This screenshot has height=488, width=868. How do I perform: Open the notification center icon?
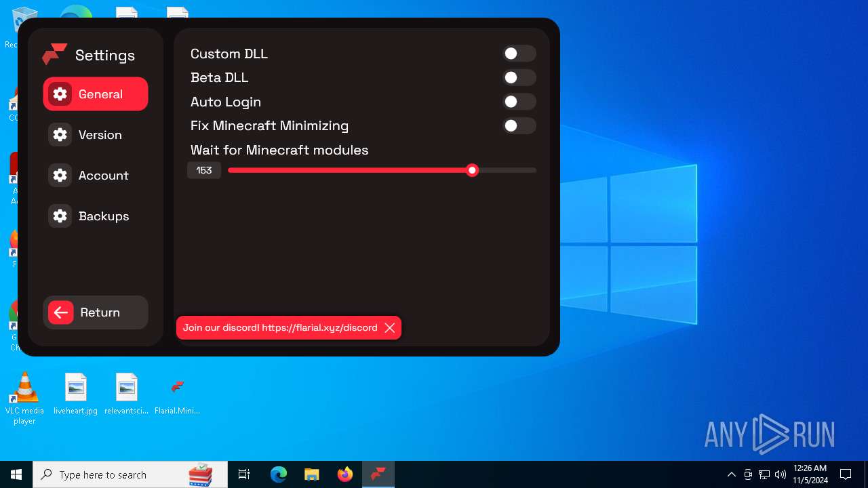pyautogui.click(x=846, y=474)
